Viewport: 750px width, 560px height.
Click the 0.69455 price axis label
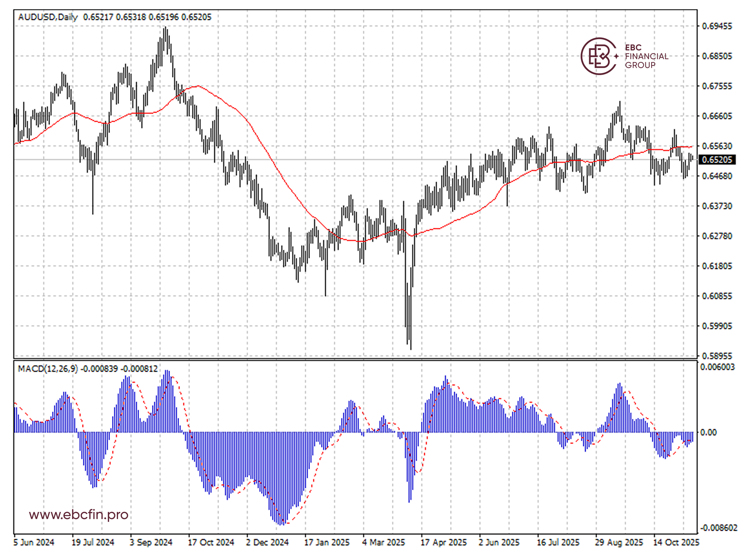[x=717, y=26]
